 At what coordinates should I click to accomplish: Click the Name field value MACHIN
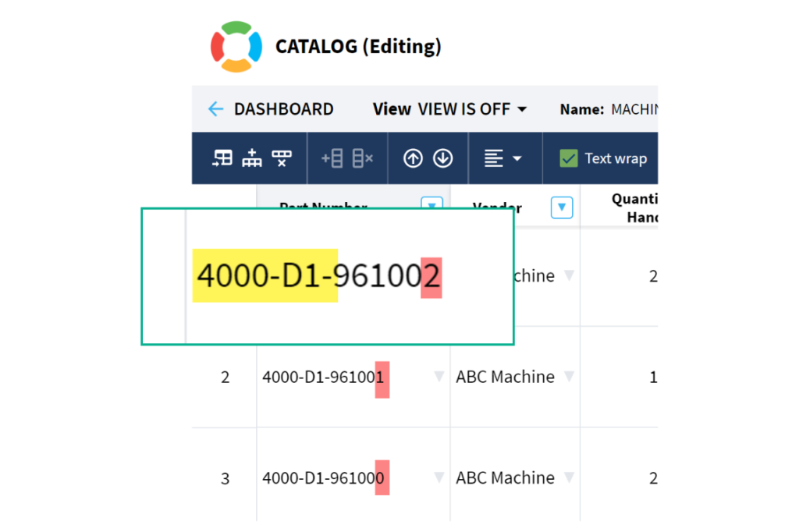click(x=634, y=109)
